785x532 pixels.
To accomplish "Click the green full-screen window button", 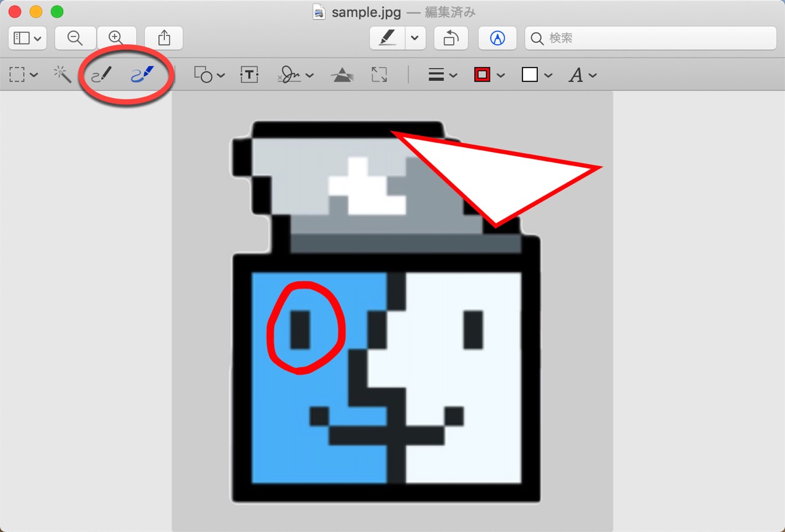I will coord(56,12).
